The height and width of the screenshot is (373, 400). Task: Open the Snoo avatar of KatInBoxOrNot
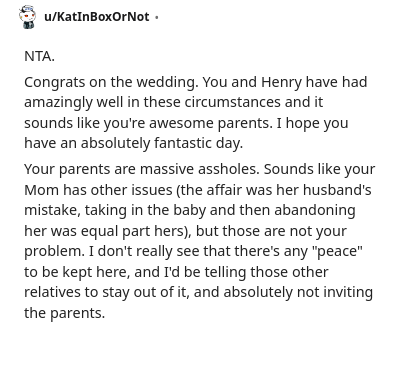click(27, 17)
